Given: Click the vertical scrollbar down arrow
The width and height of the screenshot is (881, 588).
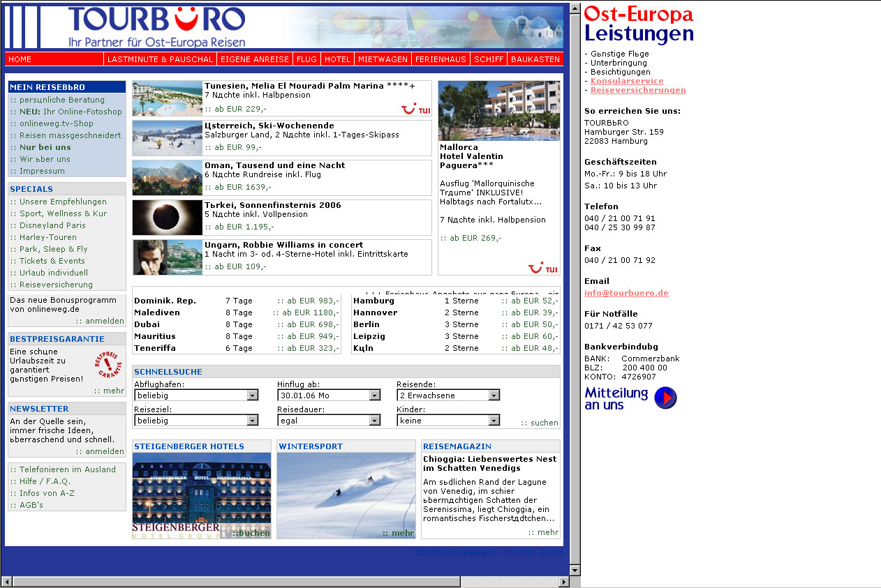Looking at the screenshot, I should 575,570.
